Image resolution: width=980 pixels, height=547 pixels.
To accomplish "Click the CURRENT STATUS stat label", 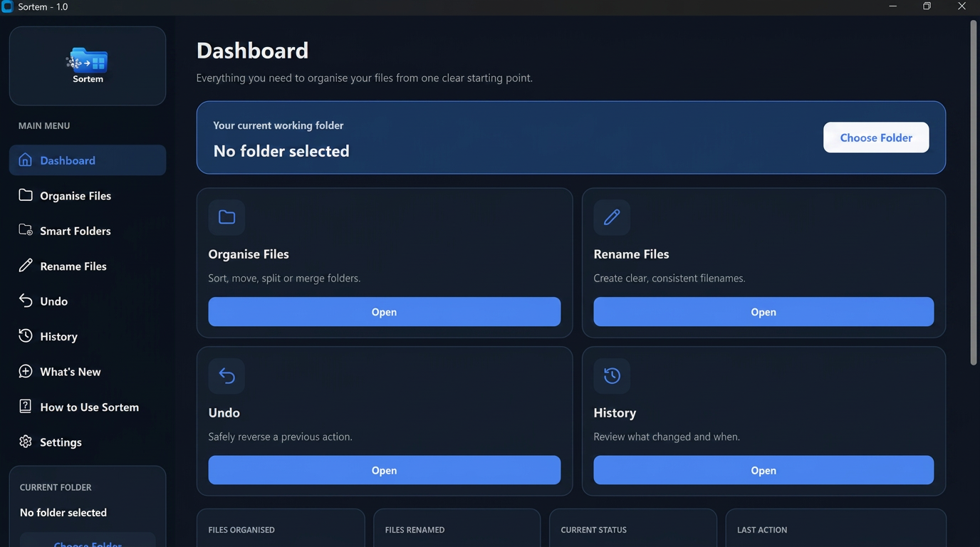I will (594, 530).
